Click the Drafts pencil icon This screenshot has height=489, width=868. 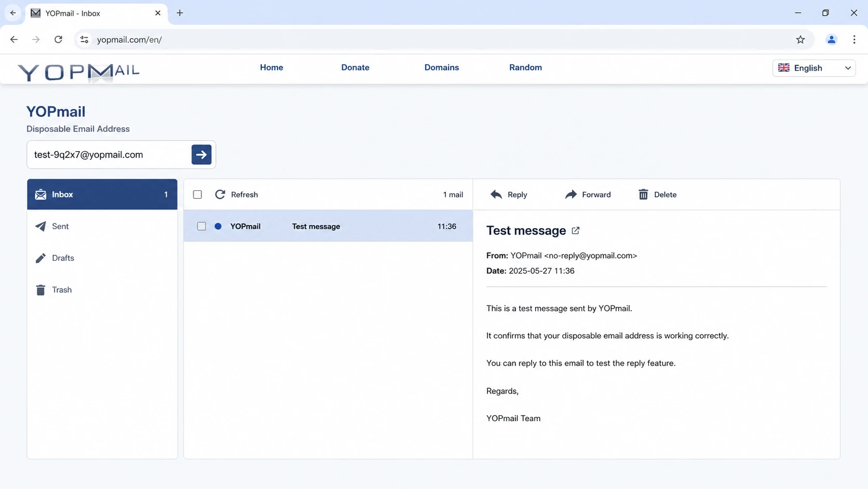pyautogui.click(x=40, y=258)
